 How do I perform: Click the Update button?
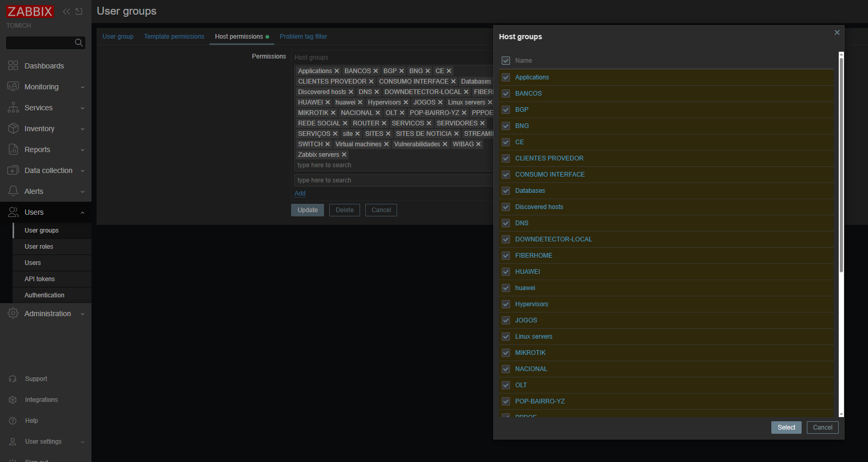[307, 210]
